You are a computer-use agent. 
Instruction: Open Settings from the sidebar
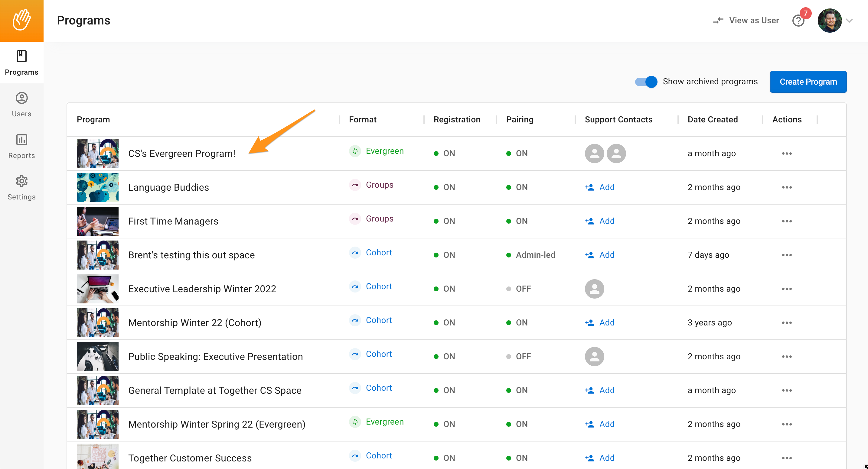point(21,188)
